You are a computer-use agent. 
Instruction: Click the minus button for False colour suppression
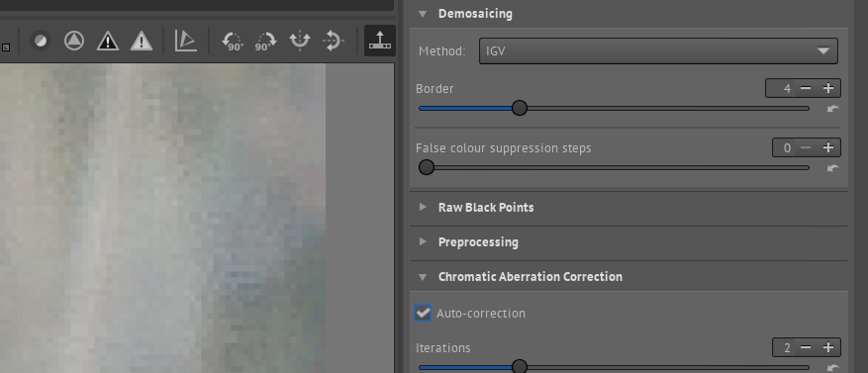[806, 147]
